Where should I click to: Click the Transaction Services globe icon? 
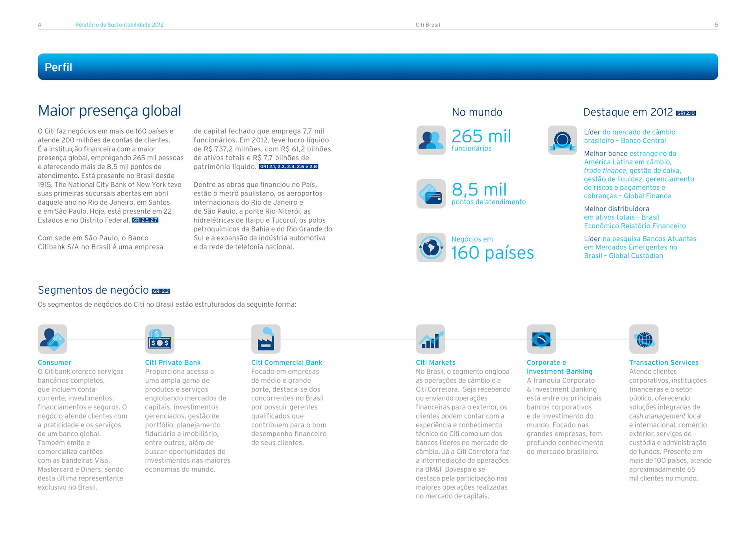tap(643, 339)
